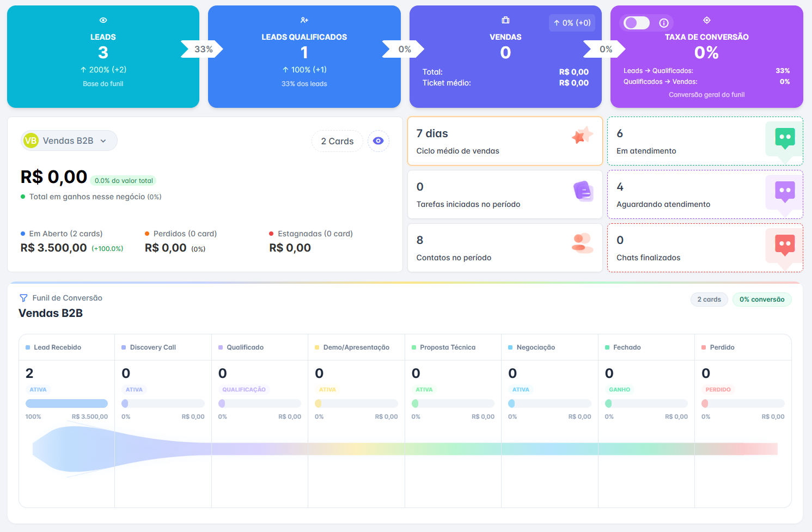Screen dimensions: 812x532
Task: Click the '↑ 0% (+0)' badge in Vendas card
Action: (572, 23)
